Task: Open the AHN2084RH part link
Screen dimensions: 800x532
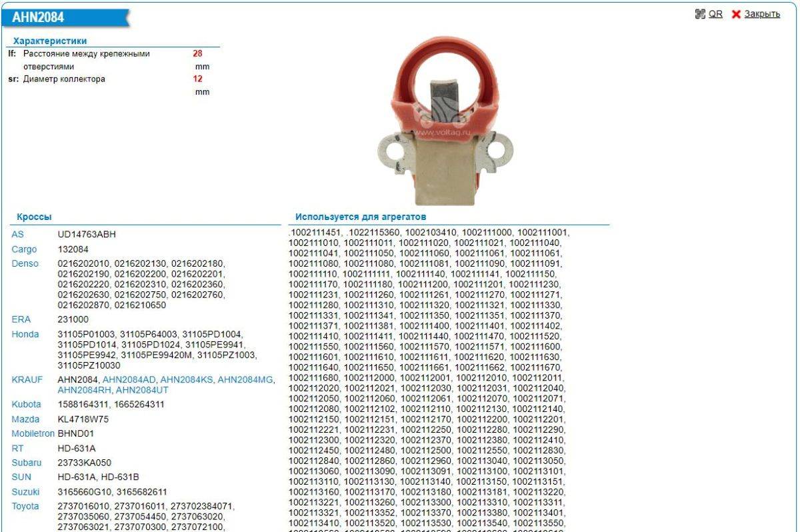Action: (85, 390)
